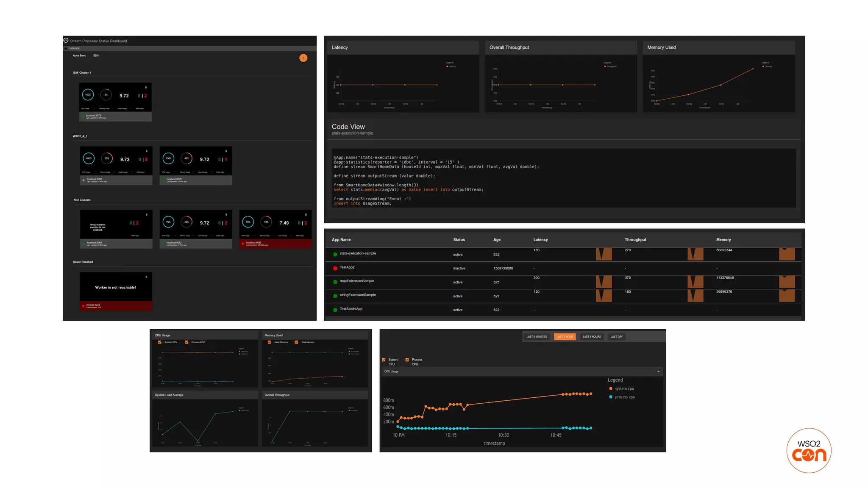868x488 pixels.
Task: Select the Last 5 Minutes tab
Action: (537, 337)
